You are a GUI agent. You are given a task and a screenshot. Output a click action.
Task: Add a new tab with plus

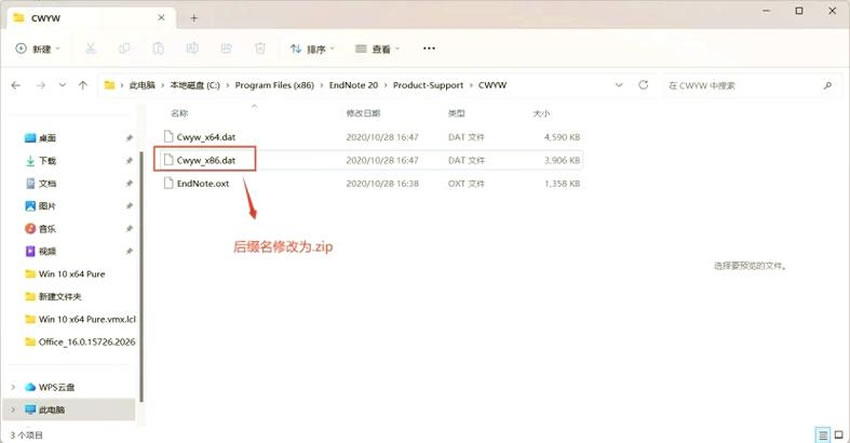[x=194, y=18]
